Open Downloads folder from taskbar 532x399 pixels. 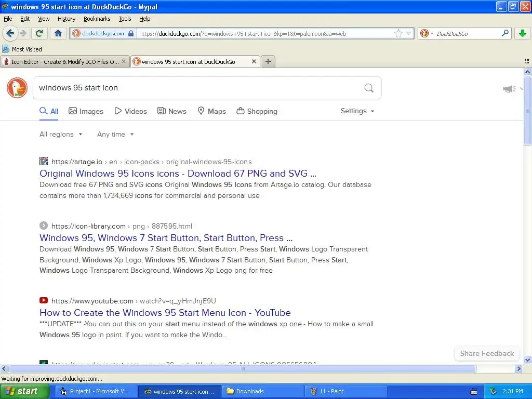pos(262,391)
